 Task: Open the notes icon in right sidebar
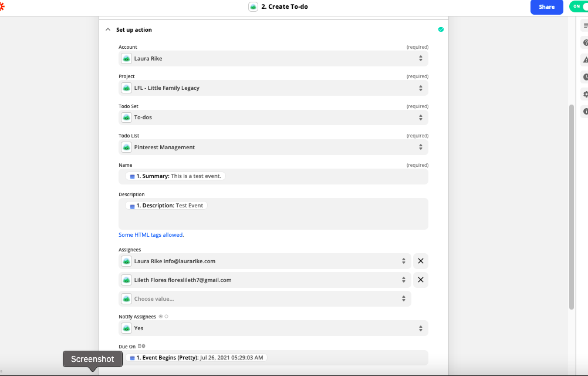click(585, 25)
